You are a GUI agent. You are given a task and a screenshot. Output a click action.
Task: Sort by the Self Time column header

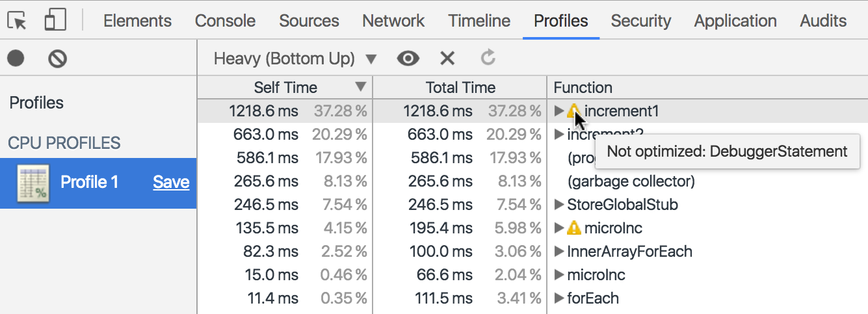(285, 87)
